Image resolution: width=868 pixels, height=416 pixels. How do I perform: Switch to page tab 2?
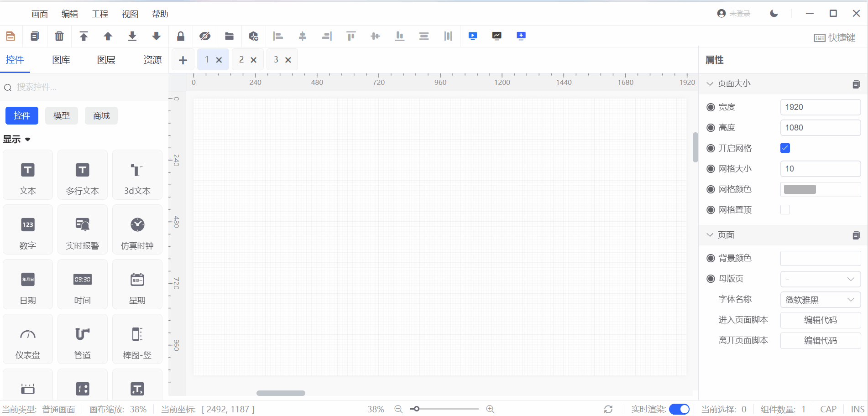[241, 59]
